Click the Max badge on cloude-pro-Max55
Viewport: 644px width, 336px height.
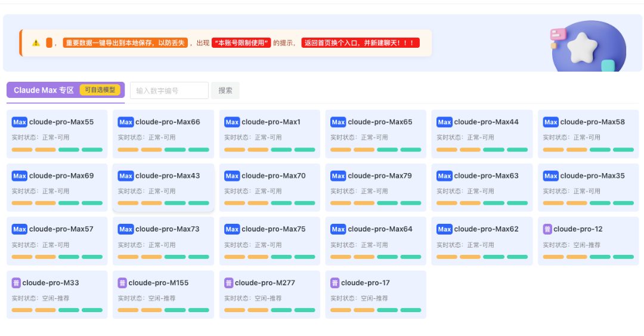pyautogui.click(x=19, y=122)
